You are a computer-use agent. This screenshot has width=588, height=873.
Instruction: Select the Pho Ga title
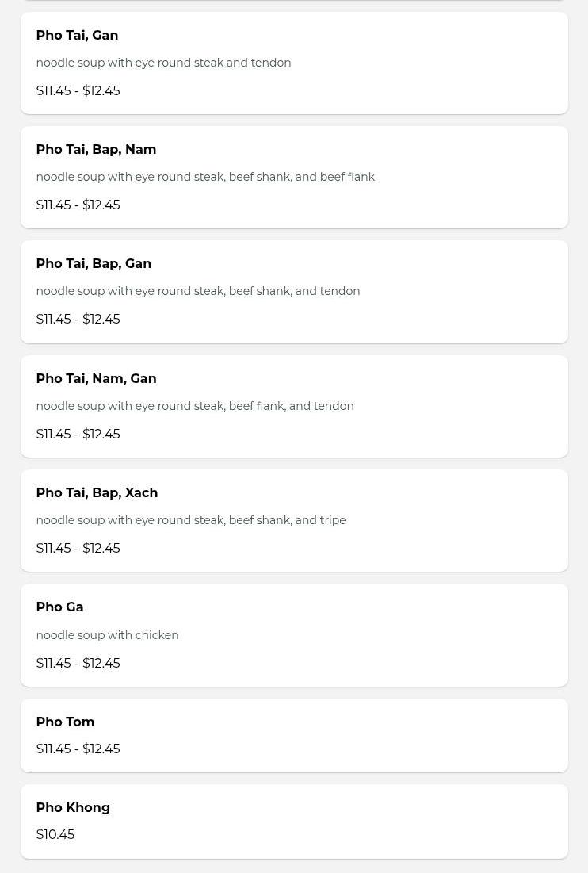pyautogui.click(x=59, y=607)
